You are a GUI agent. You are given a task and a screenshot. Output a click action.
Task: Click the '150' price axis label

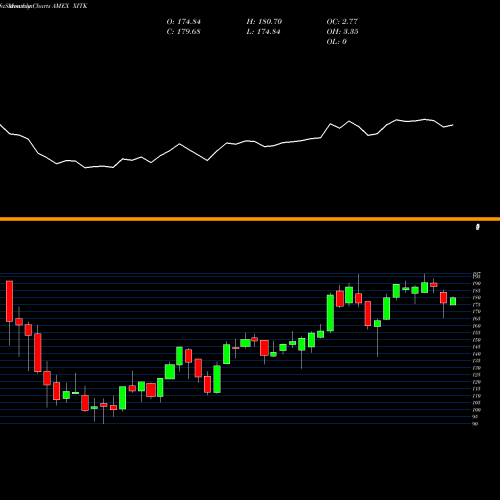click(x=477, y=340)
